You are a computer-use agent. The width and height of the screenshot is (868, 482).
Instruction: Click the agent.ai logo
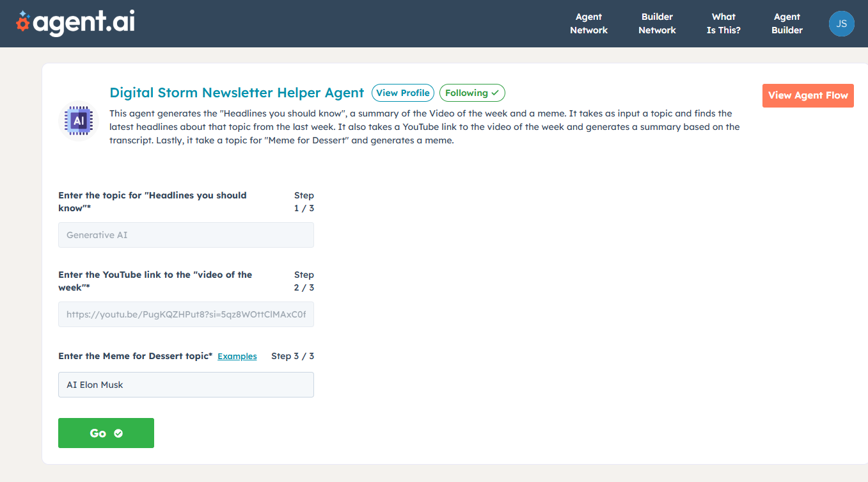point(75,24)
